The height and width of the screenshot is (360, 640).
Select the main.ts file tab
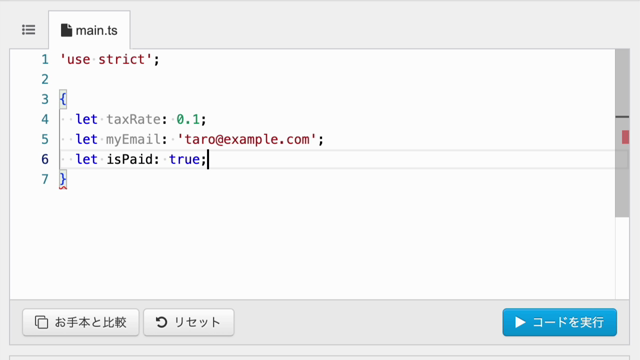click(x=89, y=30)
